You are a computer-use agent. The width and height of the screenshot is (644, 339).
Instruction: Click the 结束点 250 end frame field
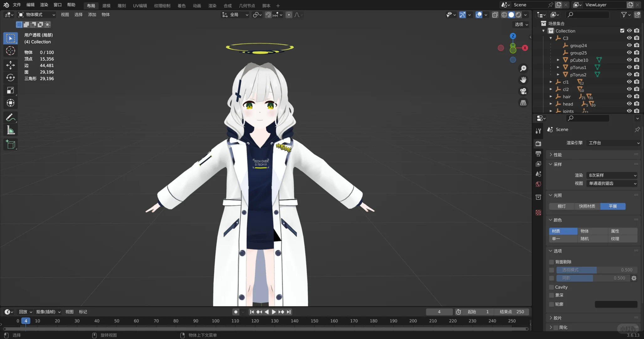512,312
